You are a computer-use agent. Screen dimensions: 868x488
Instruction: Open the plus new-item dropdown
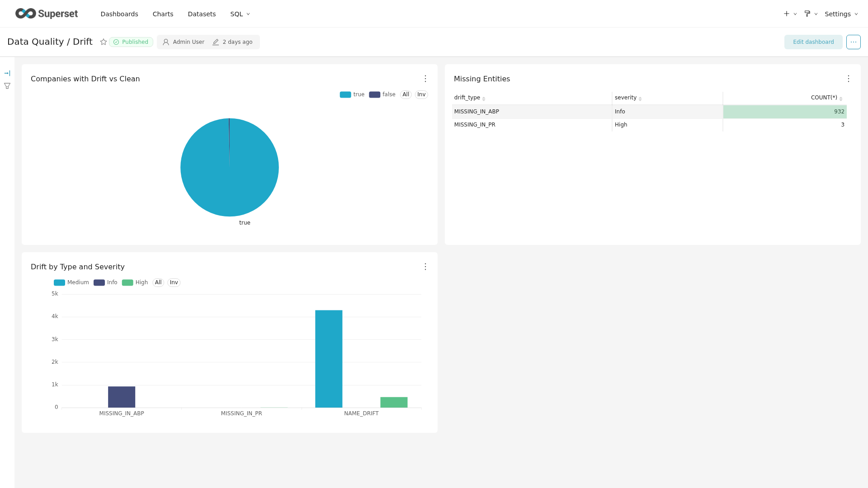click(789, 14)
